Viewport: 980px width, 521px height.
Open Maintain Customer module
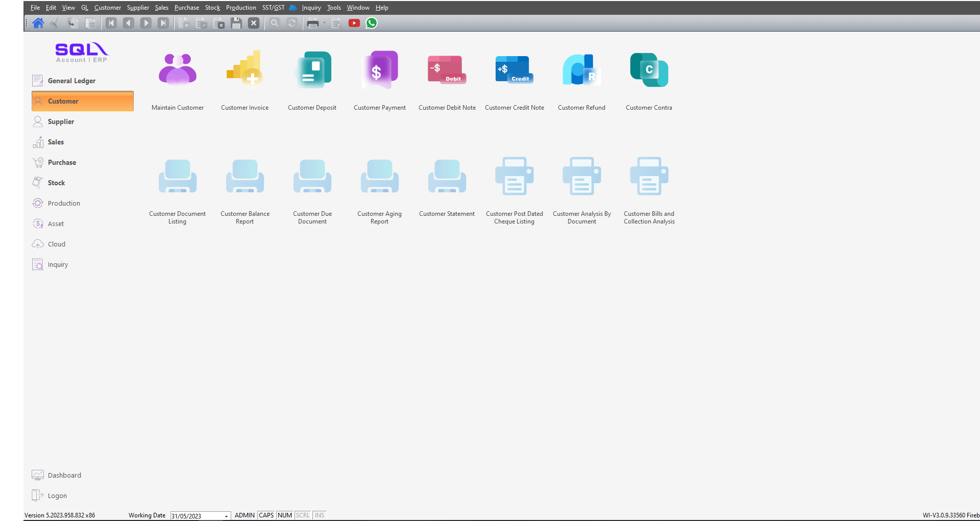[x=177, y=70]
